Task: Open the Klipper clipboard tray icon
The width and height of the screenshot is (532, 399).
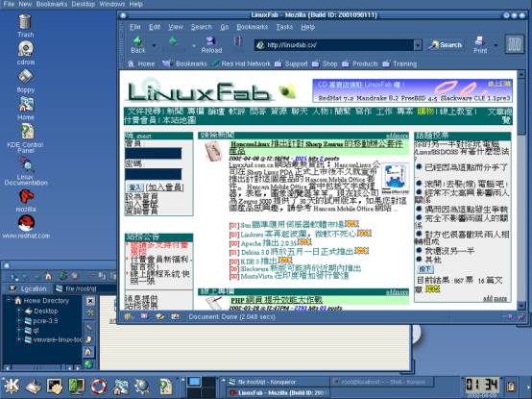Action: click(510, 387)
